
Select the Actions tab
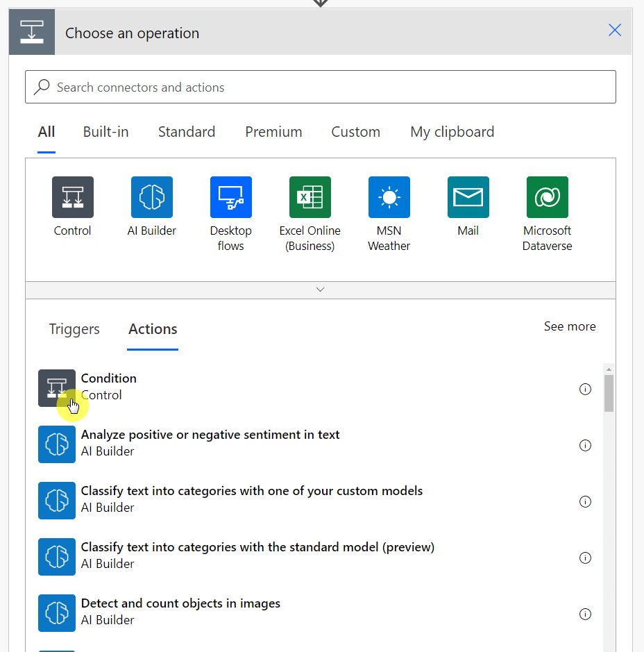[153, 329]
